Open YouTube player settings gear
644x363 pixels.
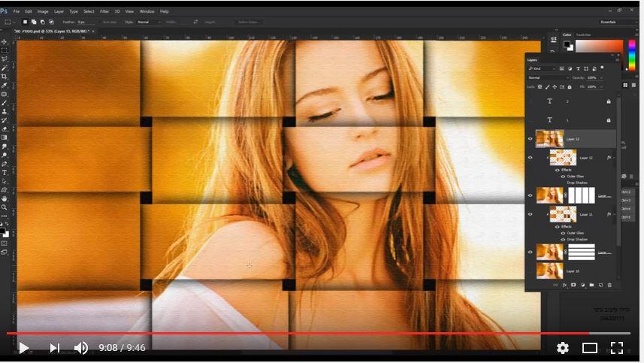tap(562, 348)
